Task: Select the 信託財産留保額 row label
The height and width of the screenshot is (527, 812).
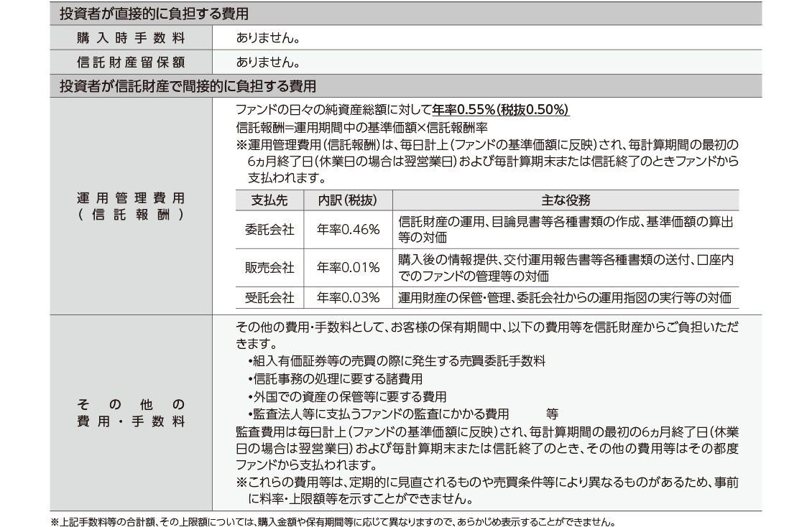Action: (131, 62)
